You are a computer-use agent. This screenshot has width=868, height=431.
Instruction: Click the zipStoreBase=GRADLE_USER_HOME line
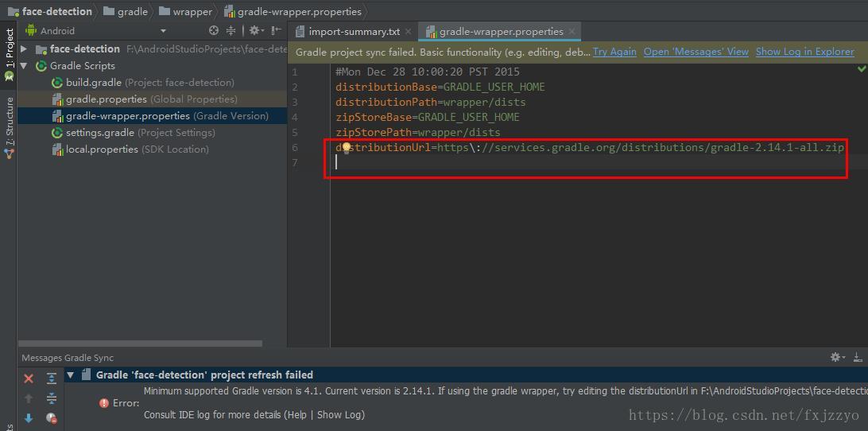pyautogui.click(x=428, y=118)
